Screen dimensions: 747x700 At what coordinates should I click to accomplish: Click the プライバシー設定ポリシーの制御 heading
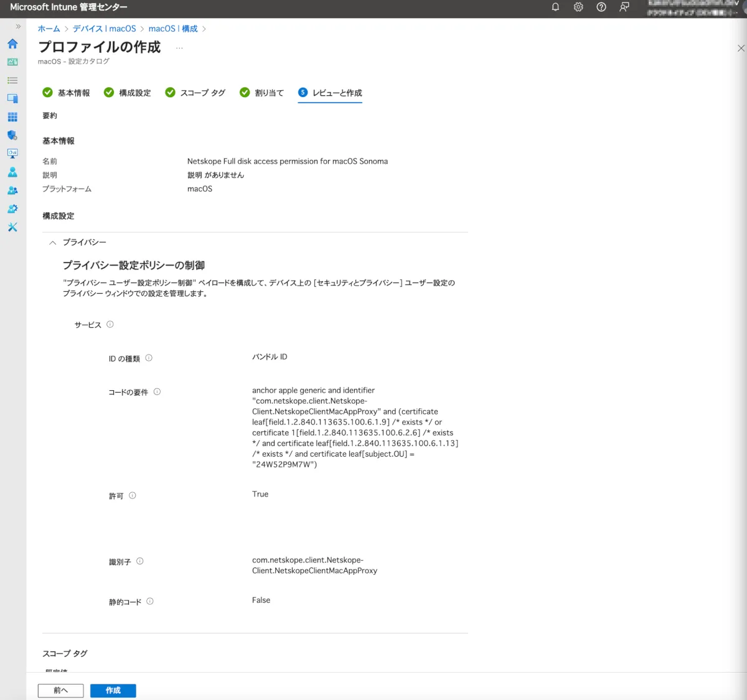click(x=134, y=266)
